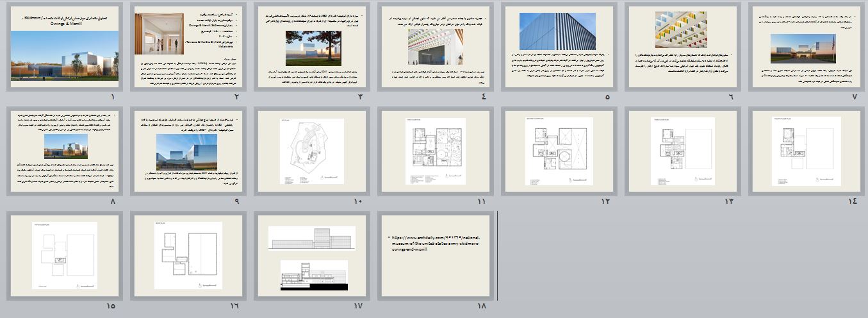The width and height of the screenshot is (868, 318).
Task: Open slide 3 showing building behind a tree
Action: pos(312,47)
